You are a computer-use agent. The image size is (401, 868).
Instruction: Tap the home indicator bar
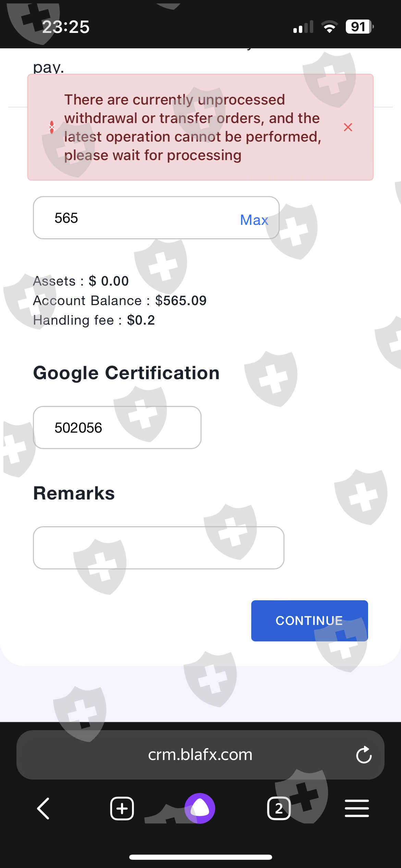point(200,857)
